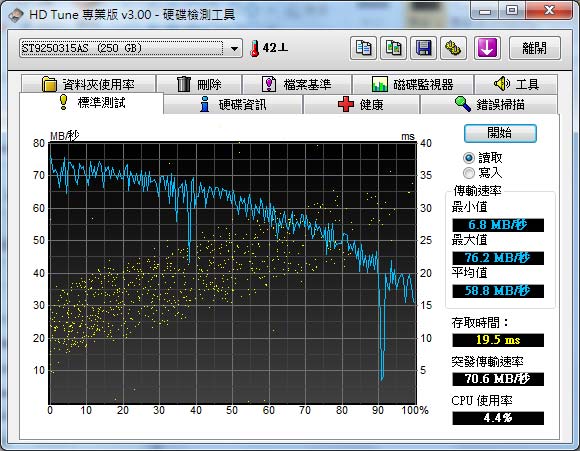Open the 硬碟資訊 disk info tab
Screen dimensions: 580x451
(x=233, y=104)
